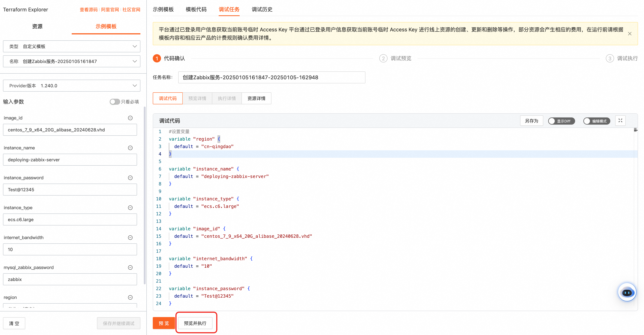The height and width of the screenshot is (335, 644).
Task: Click code line 11 "ecs.c6.large"
Action: coord(220,206)
